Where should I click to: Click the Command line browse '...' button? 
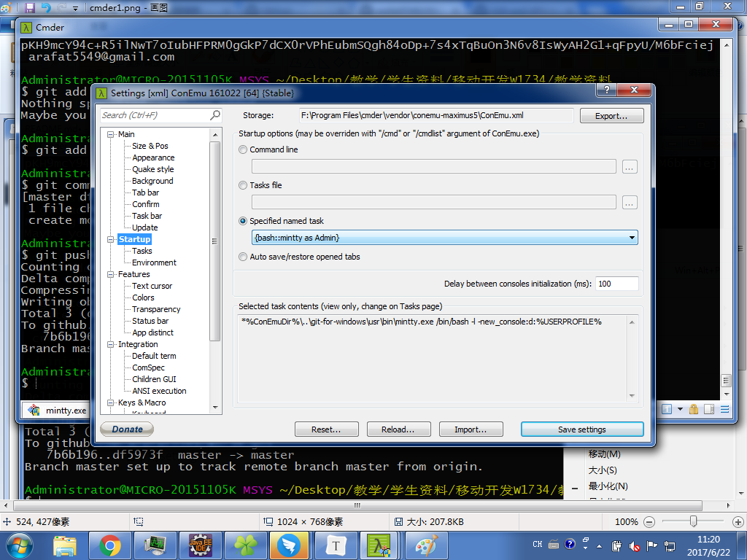tap(630, 167)
